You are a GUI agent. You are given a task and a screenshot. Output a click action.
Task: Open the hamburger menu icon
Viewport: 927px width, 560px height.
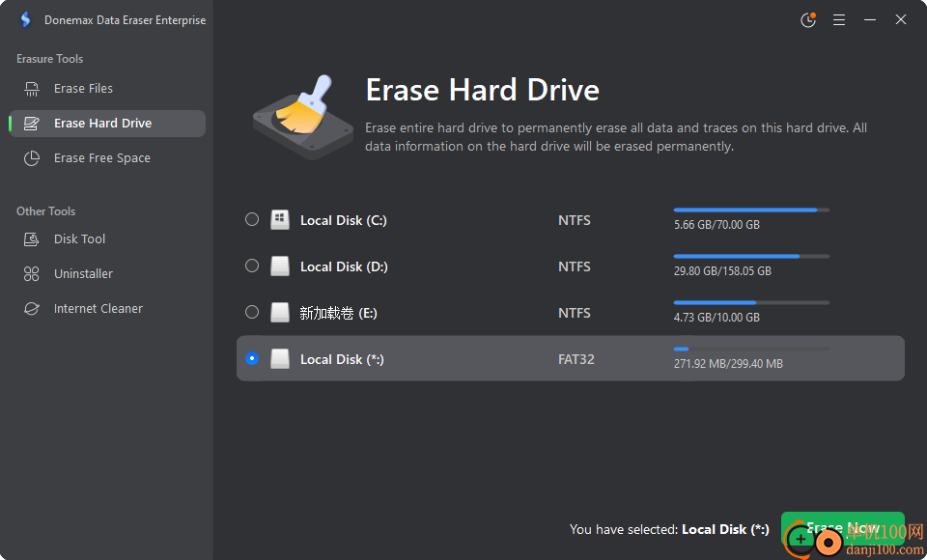pos(839,19)
